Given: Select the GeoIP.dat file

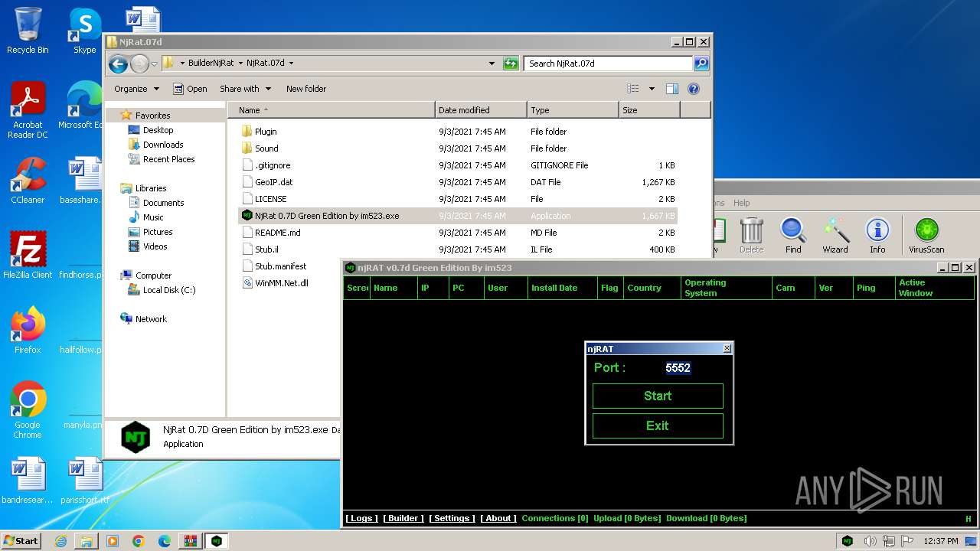Looking at the screenshot, I should (274, 182).
